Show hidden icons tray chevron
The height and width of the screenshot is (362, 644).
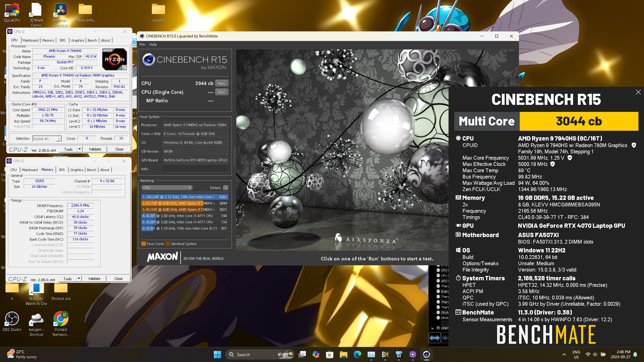tap(564, 354)
